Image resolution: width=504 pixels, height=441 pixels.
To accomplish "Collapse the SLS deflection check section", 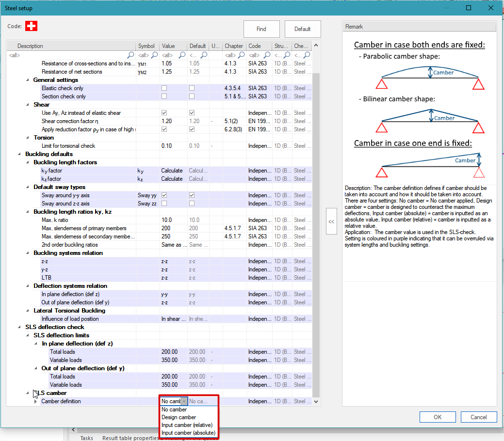I will coord(19,327).
